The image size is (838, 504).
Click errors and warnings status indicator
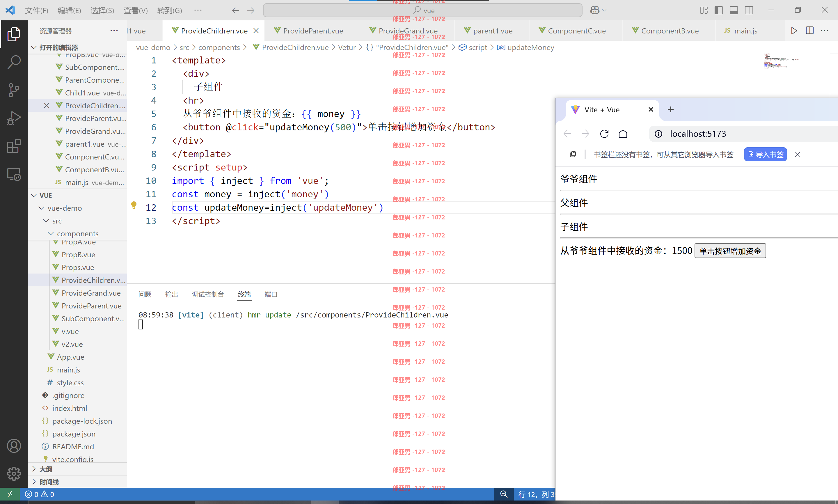coord(39,494)
